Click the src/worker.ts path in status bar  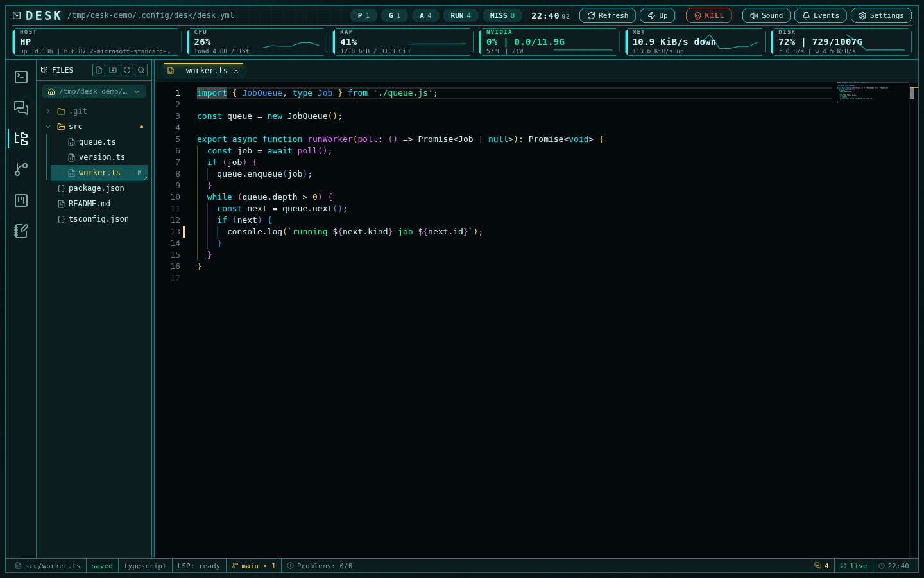click(48, 566)
